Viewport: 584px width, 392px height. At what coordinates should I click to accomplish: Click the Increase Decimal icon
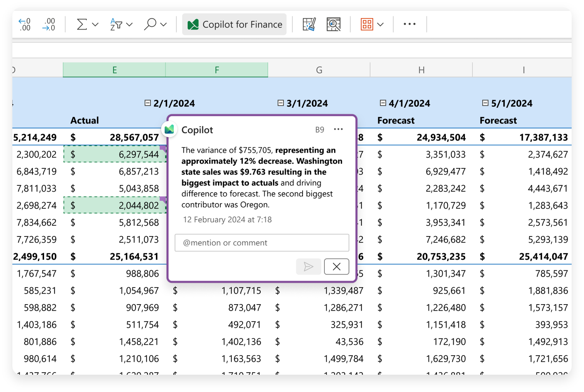[24, 24]
